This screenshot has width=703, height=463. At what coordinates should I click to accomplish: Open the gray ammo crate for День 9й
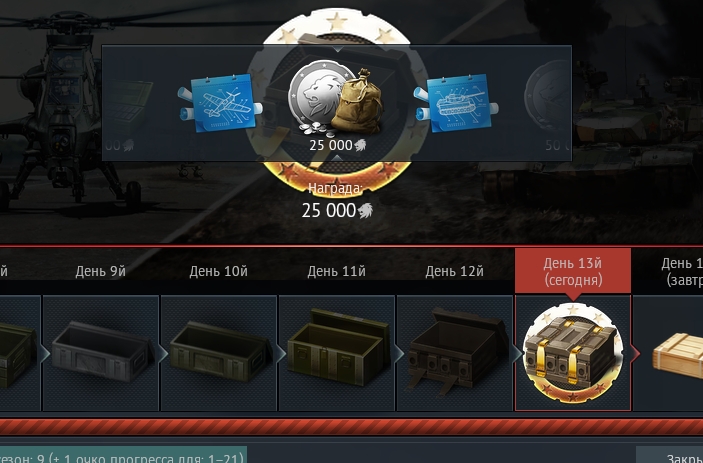[101, 353]
